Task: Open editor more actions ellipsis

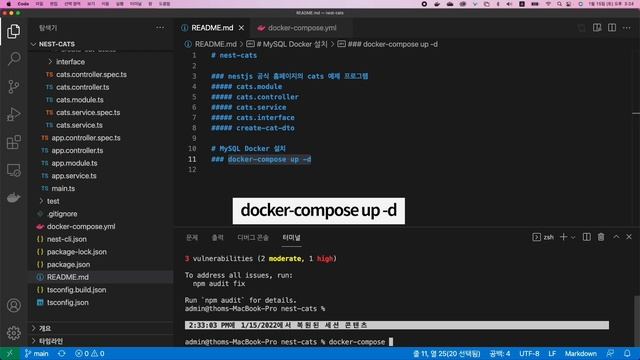Action: click(627, 28)
